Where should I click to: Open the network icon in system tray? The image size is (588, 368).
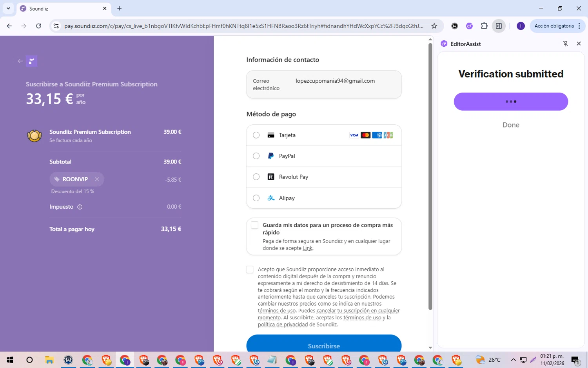[523, 360]
